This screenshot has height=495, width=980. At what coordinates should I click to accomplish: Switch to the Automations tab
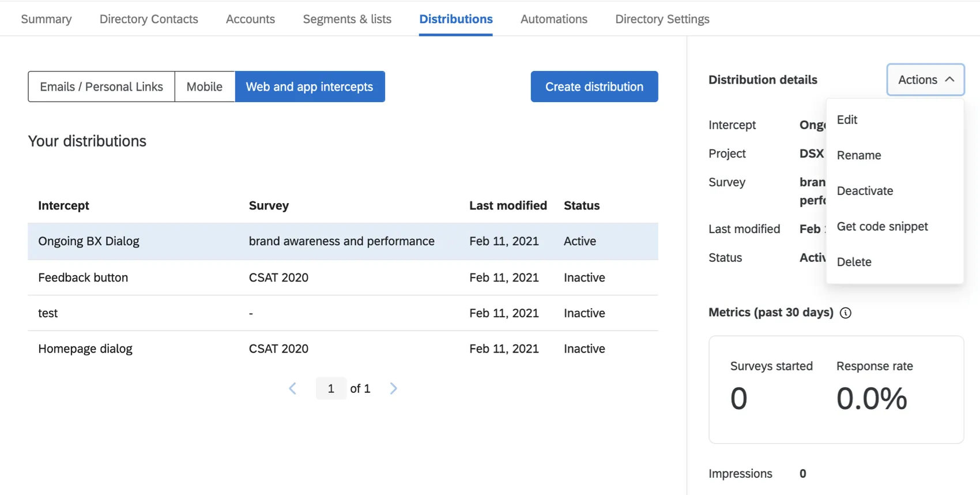(x=553, y=19)
